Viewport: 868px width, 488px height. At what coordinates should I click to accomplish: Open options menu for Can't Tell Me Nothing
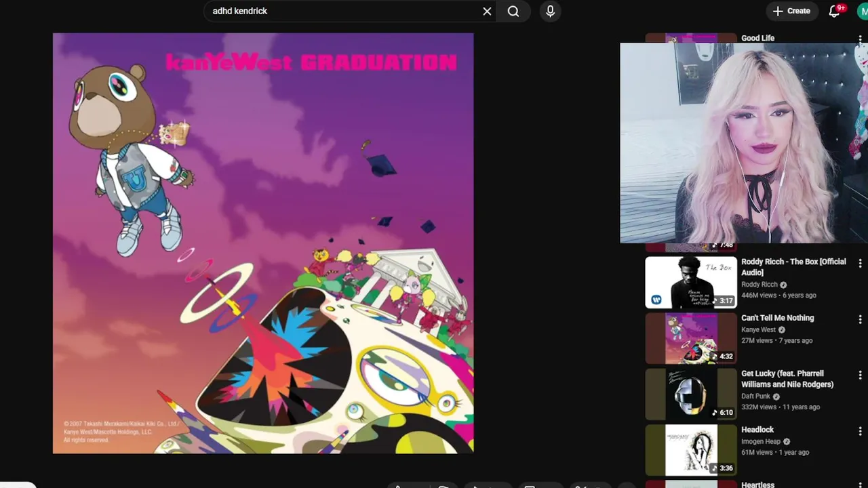coord(860,319)
